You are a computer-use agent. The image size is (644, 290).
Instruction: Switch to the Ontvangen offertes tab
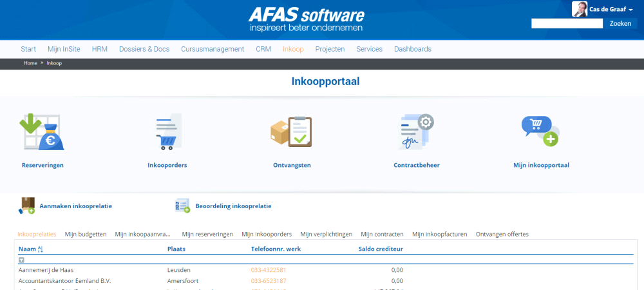502,234
